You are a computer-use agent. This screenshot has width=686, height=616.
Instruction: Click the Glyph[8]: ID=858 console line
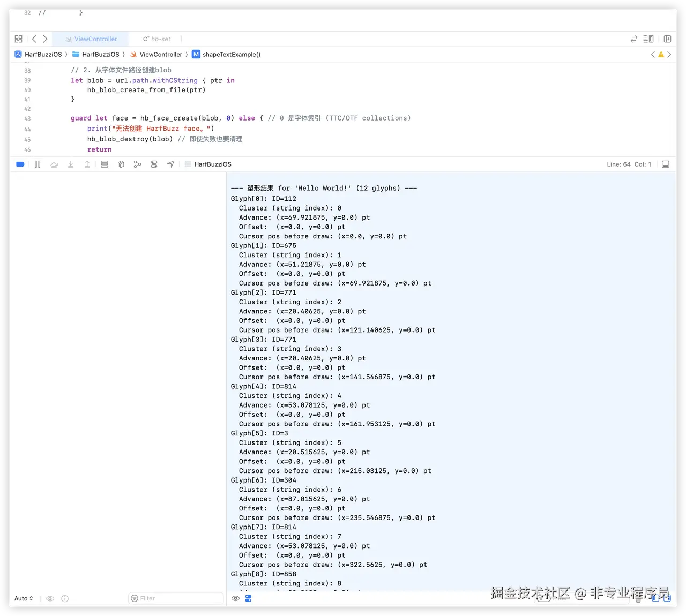tap(264, 574)
